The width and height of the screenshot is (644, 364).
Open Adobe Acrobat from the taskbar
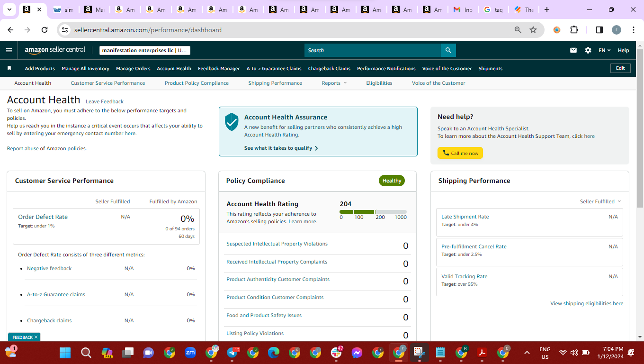click(x=482, y=353)
